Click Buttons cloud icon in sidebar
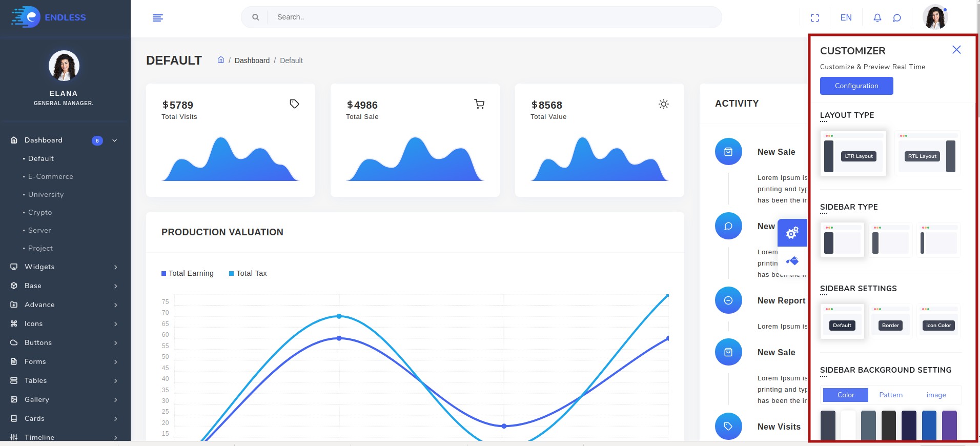 (x=14, y=342)
